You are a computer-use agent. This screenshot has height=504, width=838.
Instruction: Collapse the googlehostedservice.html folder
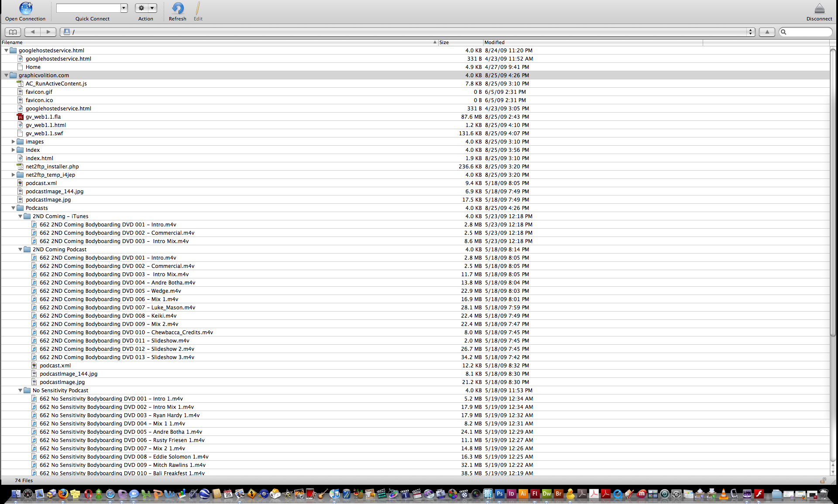coord(6,51)
